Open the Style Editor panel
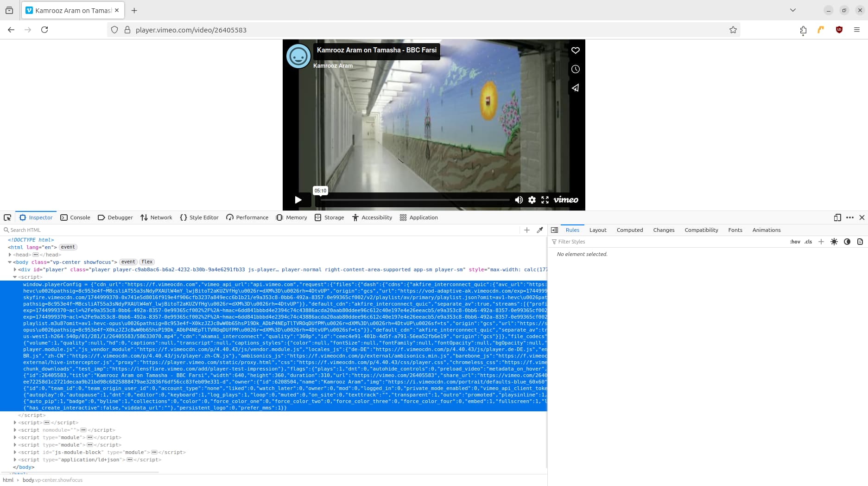 (199, 217)
